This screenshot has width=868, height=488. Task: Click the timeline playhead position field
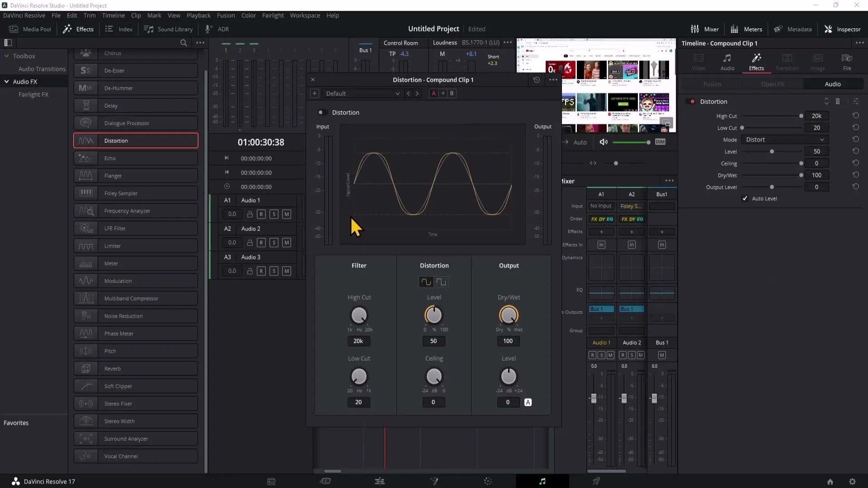260,142
